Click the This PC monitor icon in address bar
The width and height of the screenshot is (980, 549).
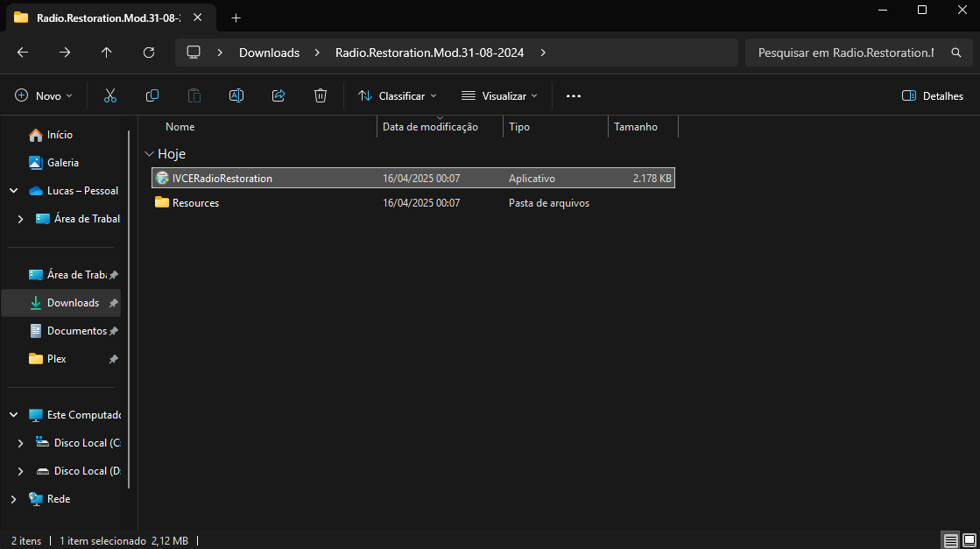click(194, 53)
